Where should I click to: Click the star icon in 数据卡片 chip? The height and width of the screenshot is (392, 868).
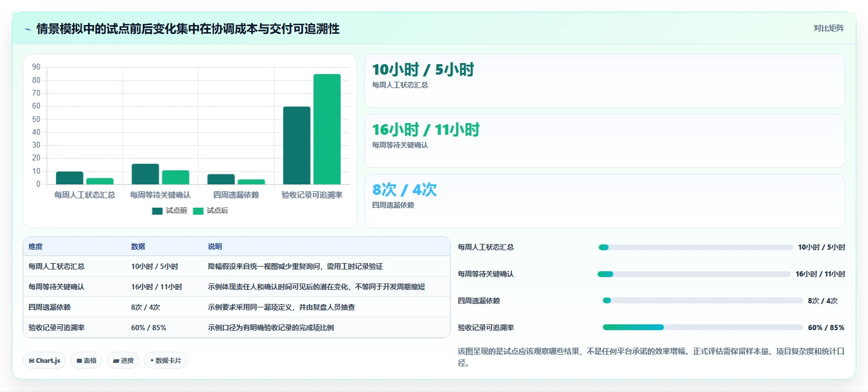[152, 360]
